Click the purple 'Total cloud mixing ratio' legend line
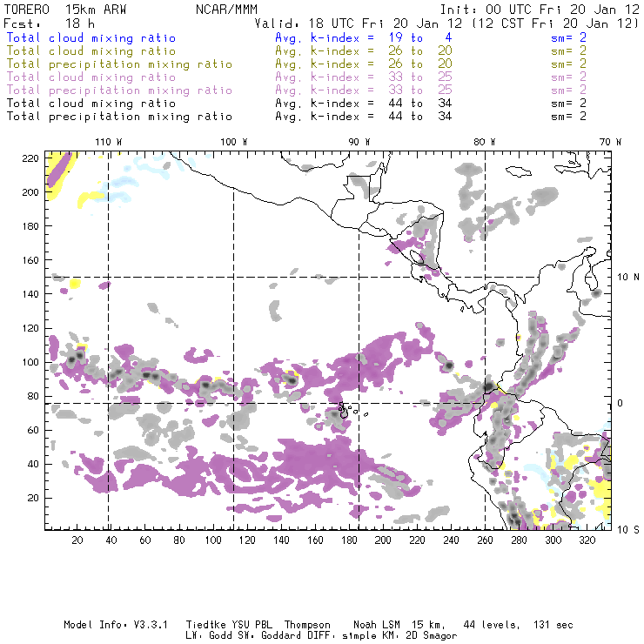This screenshot has height=644, width=644. [x=91, y=77]
